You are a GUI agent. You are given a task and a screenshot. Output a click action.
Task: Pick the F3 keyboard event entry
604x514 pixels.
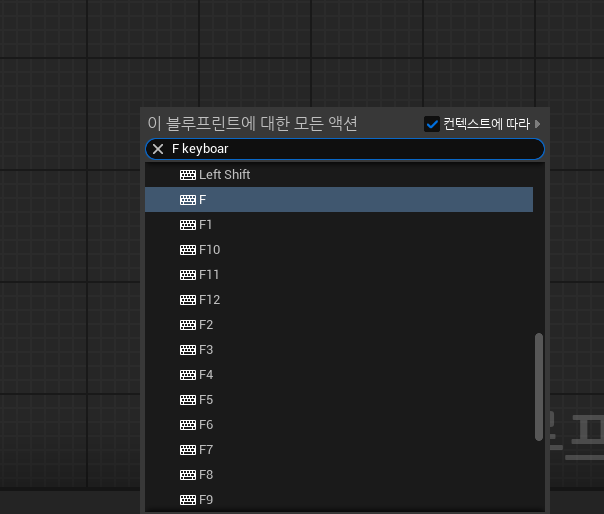point(339,350)
